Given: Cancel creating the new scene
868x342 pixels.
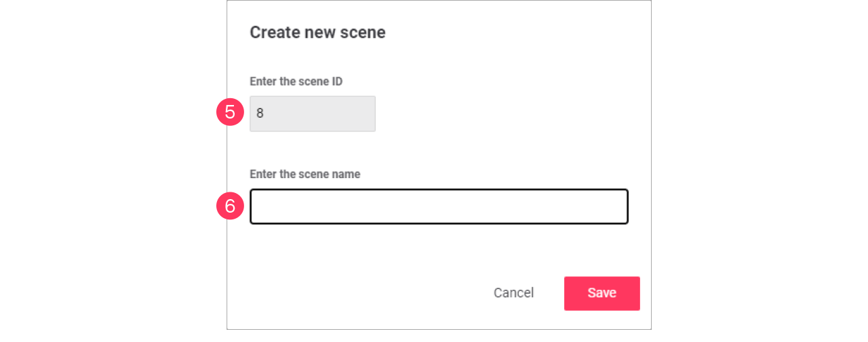Looking at the screenshot, I should point(513,293).
